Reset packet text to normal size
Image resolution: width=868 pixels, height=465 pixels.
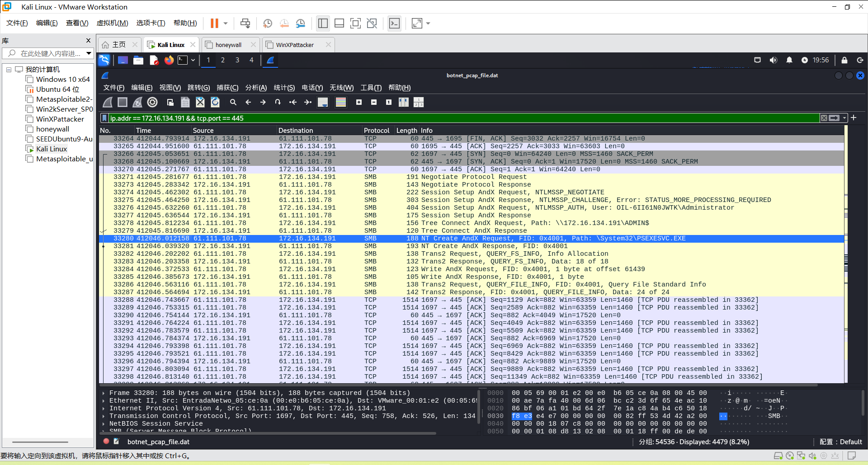point(389,102)
